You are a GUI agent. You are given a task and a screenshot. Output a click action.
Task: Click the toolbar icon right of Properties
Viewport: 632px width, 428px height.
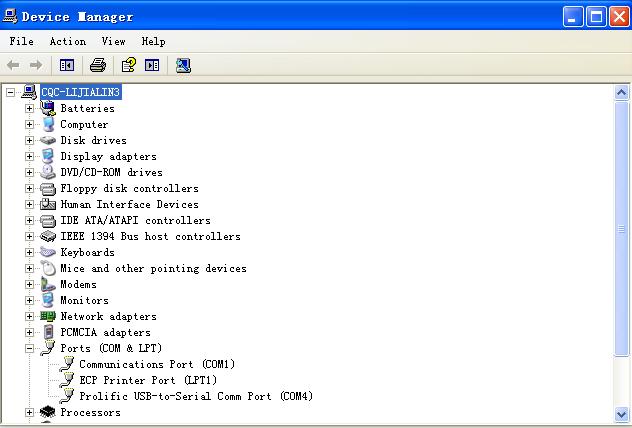tap(152, 65)
